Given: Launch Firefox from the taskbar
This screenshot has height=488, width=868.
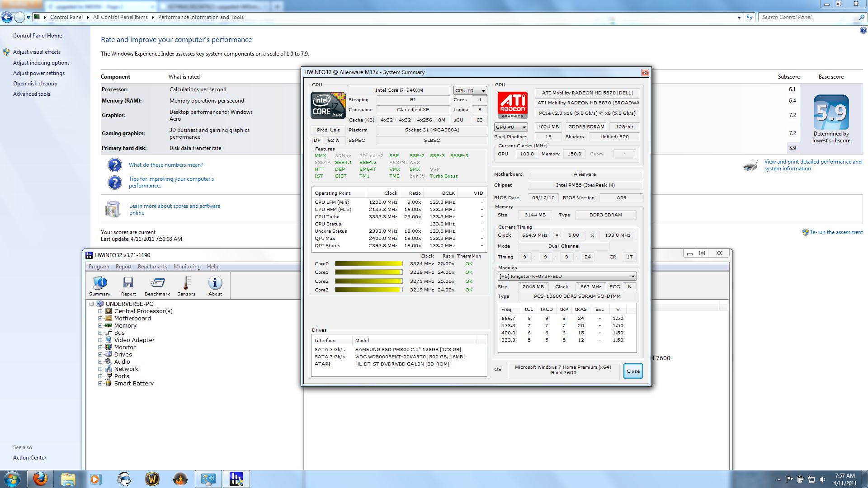Looking at the screenshot, I should tap(40, 479).
